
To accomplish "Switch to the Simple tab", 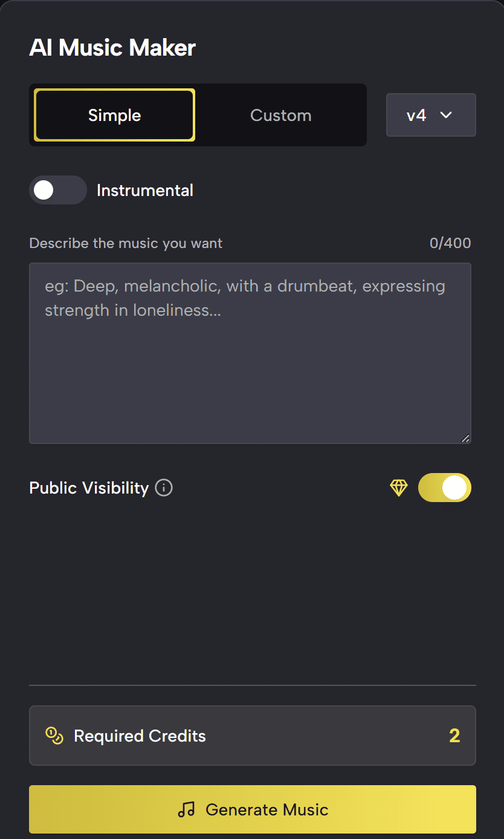I will click(114, 115).
